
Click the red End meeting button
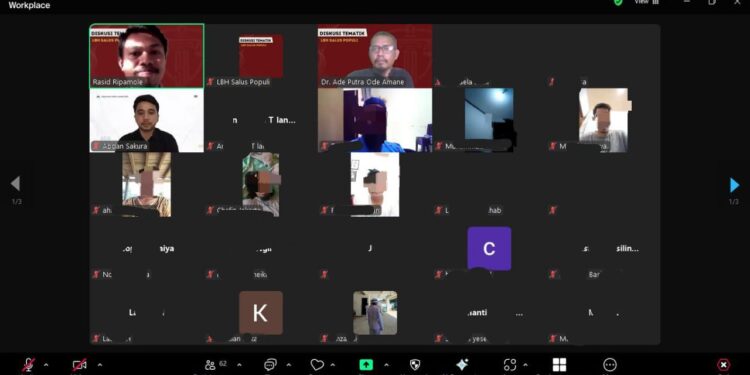723,365
